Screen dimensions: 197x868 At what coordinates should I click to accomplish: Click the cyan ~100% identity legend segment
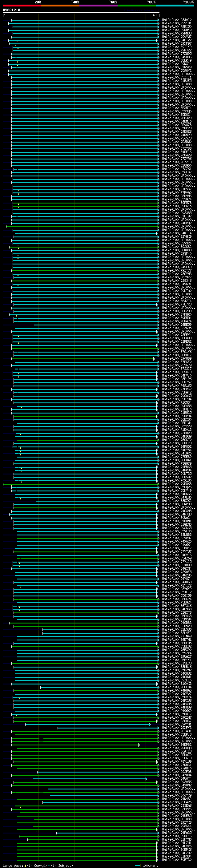175,6
